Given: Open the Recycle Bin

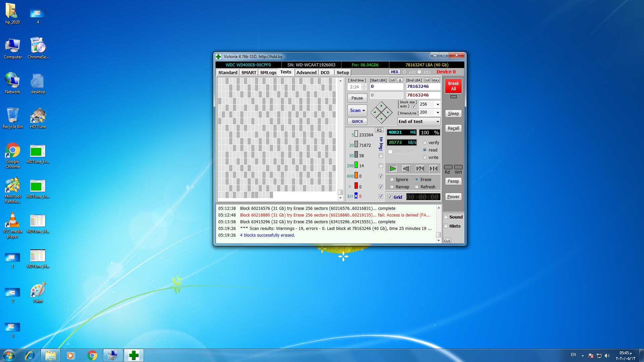Looking at the screenshot, I should [12, 118].
